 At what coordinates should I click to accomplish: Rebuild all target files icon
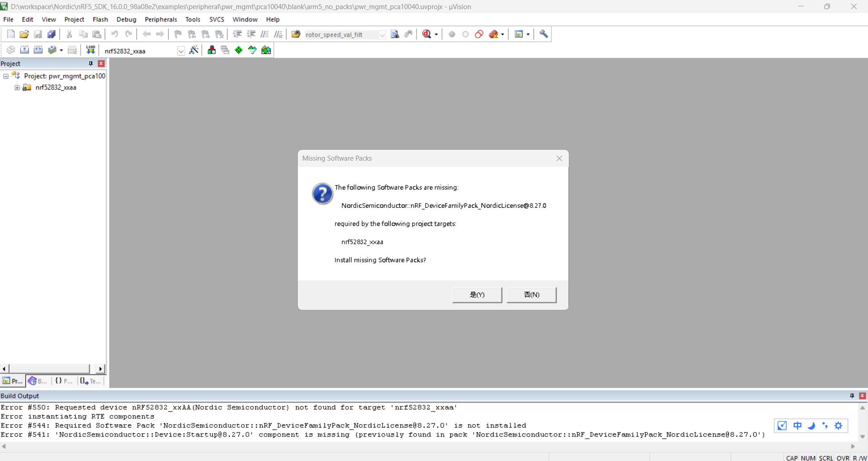38,50
